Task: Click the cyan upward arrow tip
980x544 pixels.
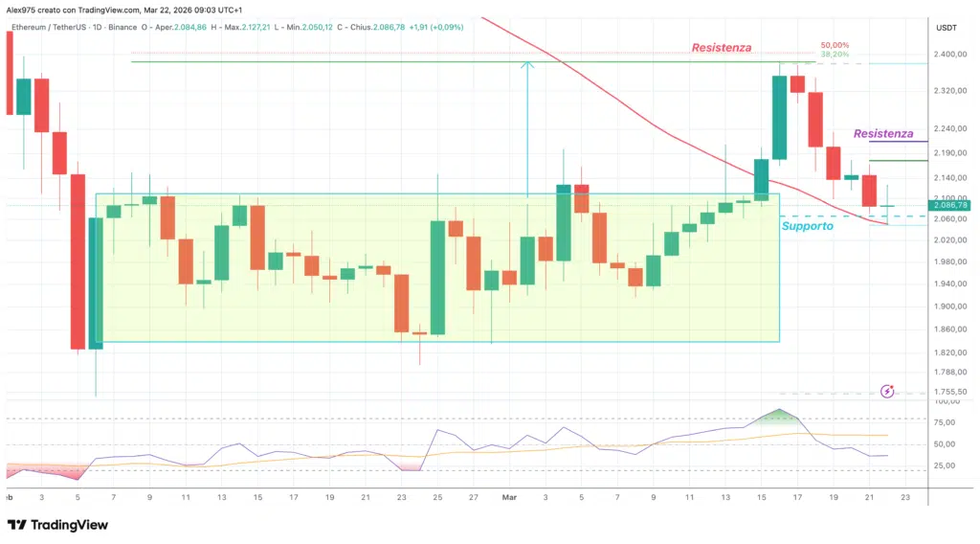Action: click(526, 64)
